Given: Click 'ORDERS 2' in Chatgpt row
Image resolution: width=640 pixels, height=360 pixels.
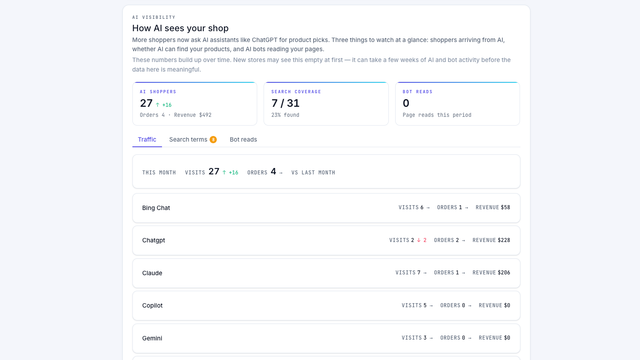Looking at the screenshot, I should tap(446, 240).
